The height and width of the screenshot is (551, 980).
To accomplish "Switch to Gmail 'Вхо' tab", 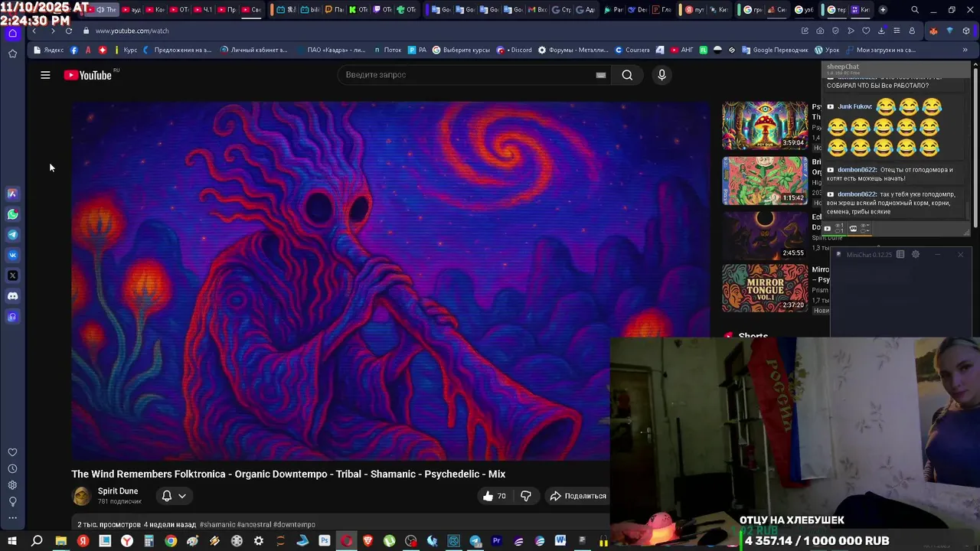I will pyautogui.click(x=537, y=10).
